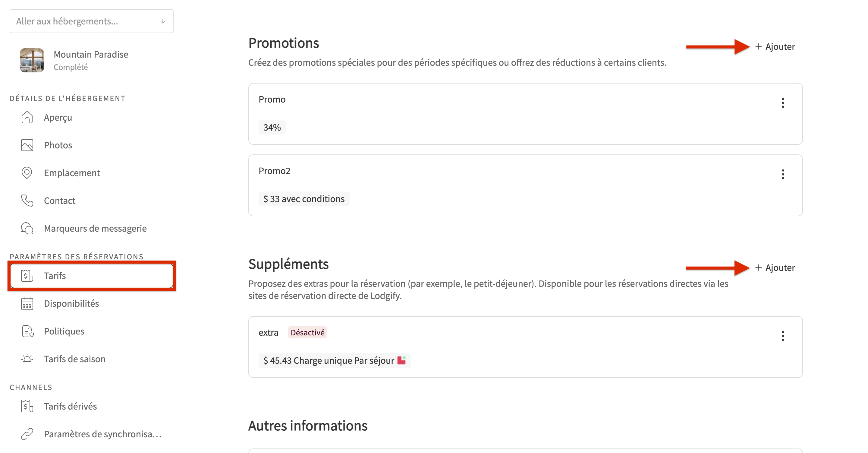
Task: Click the Photos image icon
Action: 27,145
